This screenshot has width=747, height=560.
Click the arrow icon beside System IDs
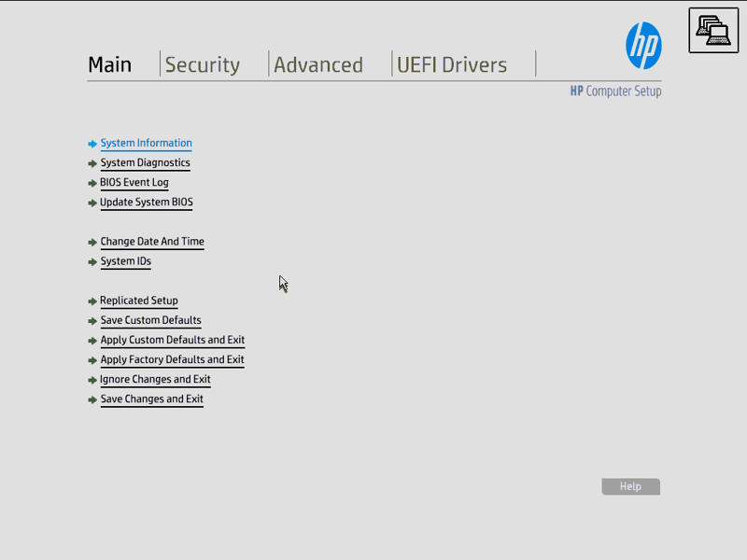coord(92,262)
